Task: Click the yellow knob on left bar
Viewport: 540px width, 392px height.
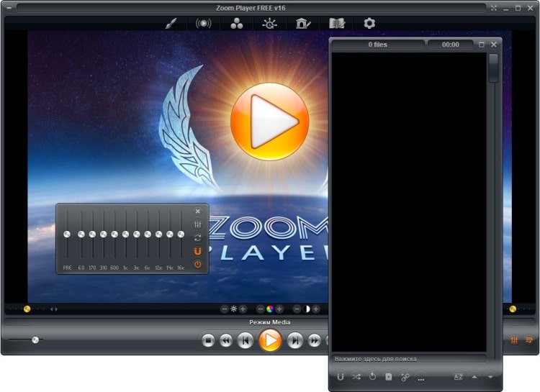Action: tap(27, 309)
